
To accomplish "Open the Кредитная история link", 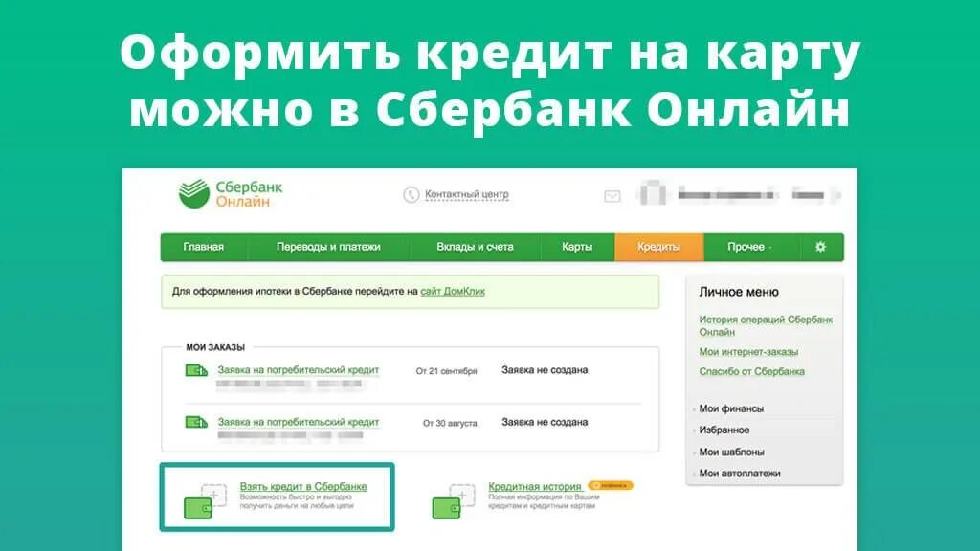I will coord(534,486).
